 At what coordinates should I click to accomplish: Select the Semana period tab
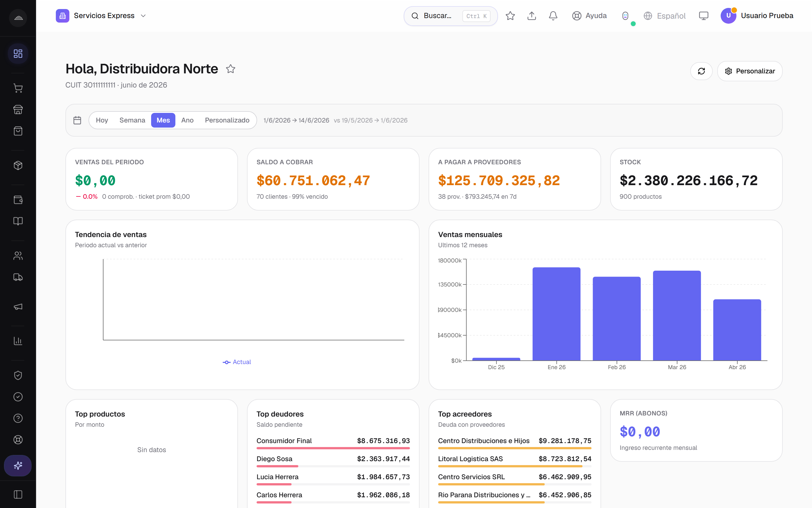(x=132, y=120)
